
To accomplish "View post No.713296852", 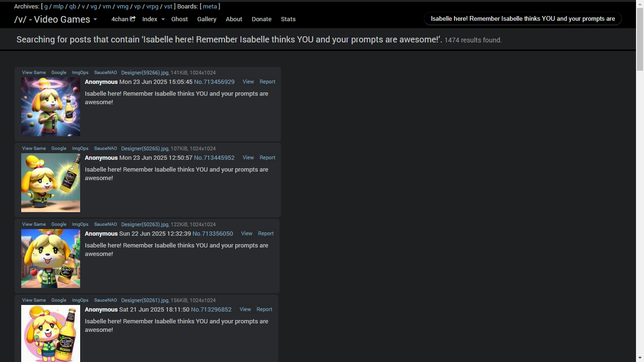I will (245, 310).
